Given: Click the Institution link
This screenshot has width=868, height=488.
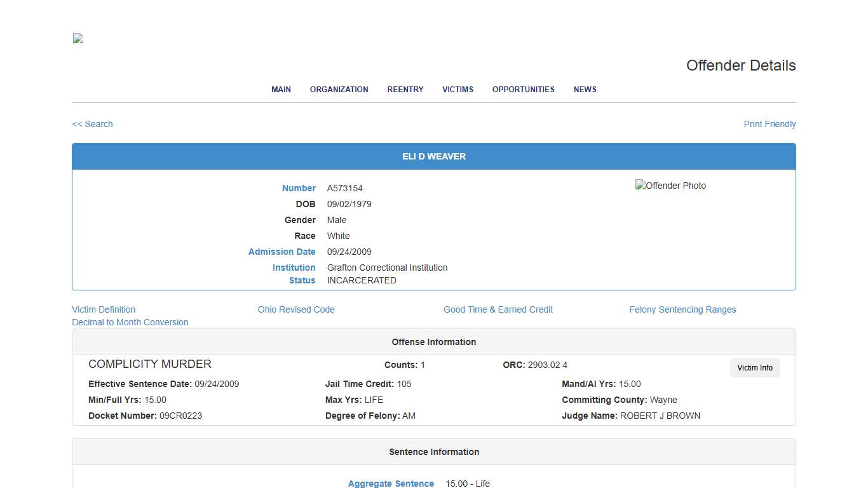Looking at the screenshot, I should pos(294,268).
